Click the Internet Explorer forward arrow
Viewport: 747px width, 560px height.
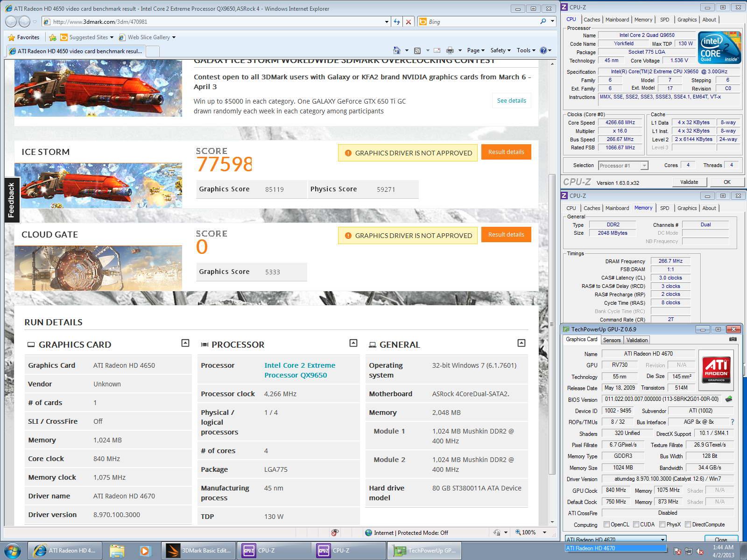pyautogui.click(x=25, y=21)
